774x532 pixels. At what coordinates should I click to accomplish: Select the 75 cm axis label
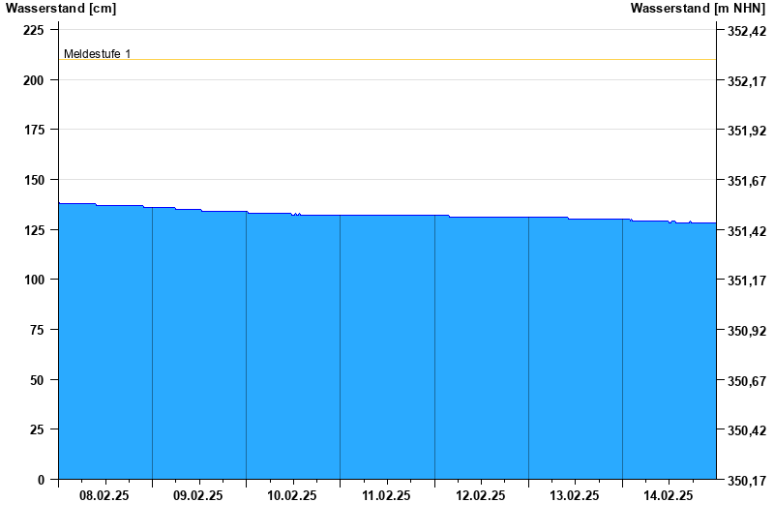coord(37,330)
